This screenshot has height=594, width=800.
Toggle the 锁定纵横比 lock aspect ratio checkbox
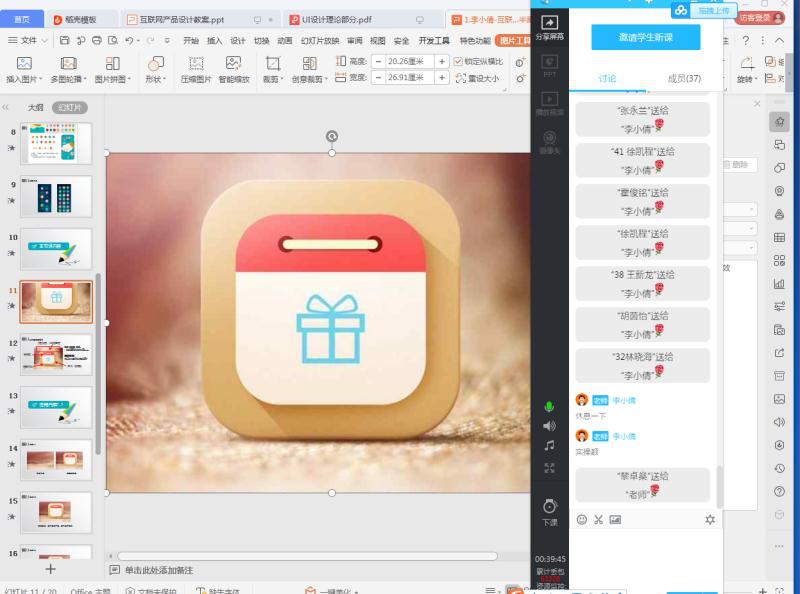pos(458,61)
